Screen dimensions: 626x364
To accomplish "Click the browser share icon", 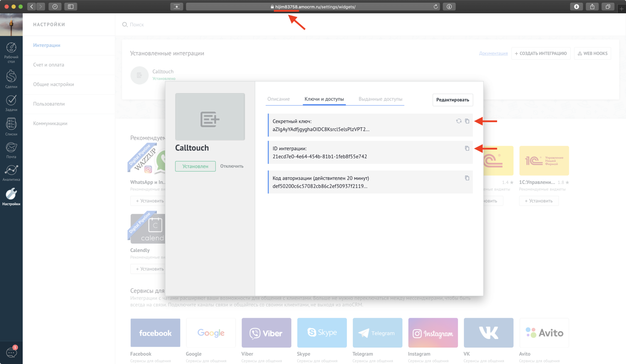I will [x=592, y=6].
